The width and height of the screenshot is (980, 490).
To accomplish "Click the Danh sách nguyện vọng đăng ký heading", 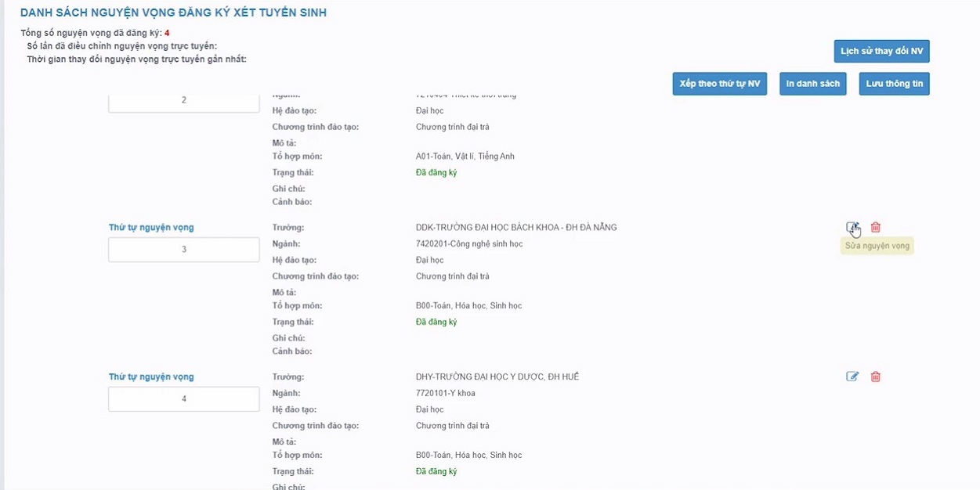I will coord(173,13).
